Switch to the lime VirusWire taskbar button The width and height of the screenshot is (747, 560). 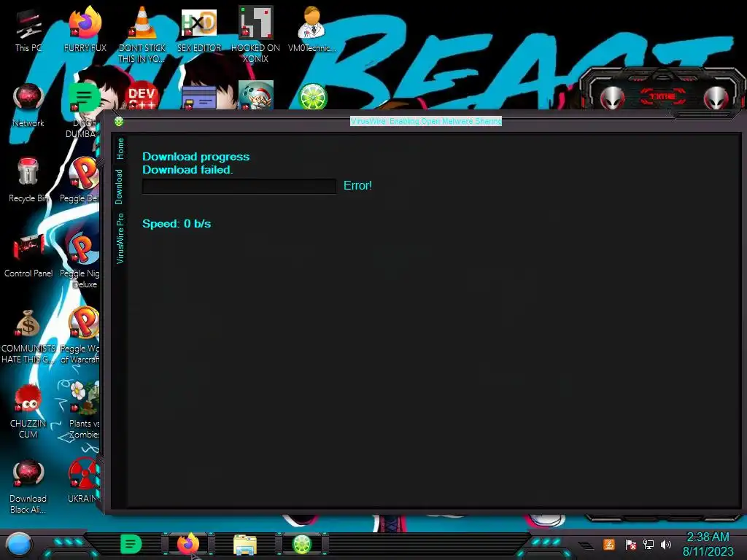pos(301,544)
